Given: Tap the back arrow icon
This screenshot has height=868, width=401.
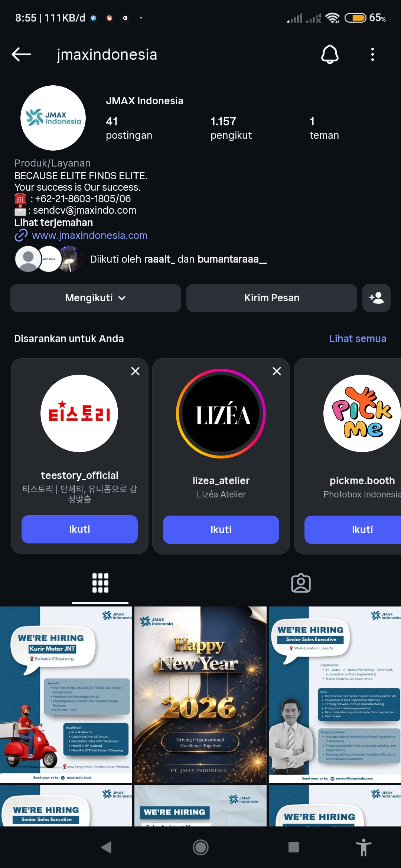Looking at the screenshot, I should pyautogui.click(x=21, y=55).
